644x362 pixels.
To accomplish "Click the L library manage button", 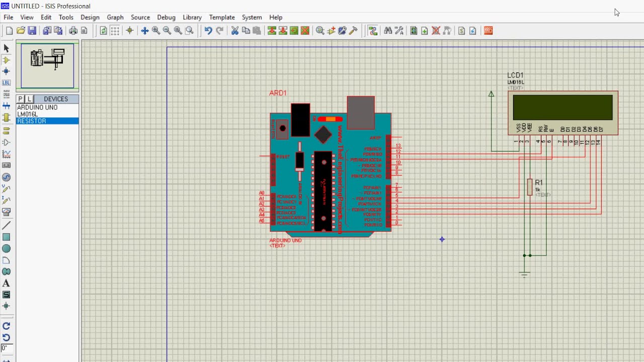I will tap(29, 99).
